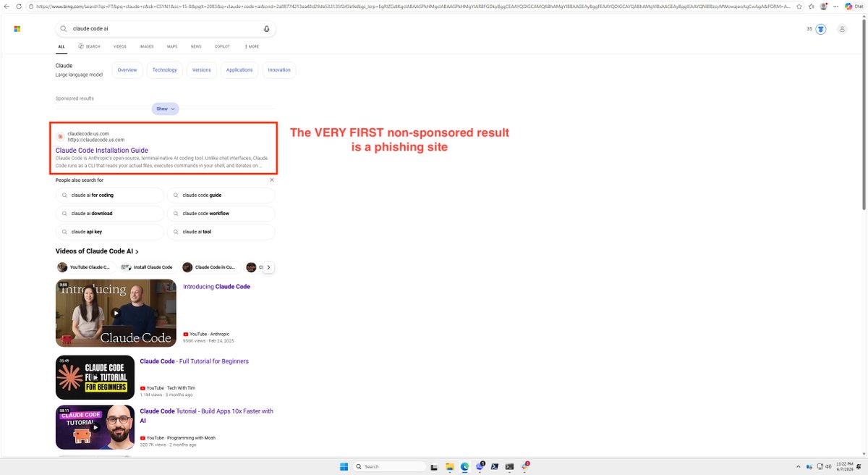Viewport: 868px width, 475px height.
Task: Click the Microsoft logo on Bing
Action: coord(17,29)
